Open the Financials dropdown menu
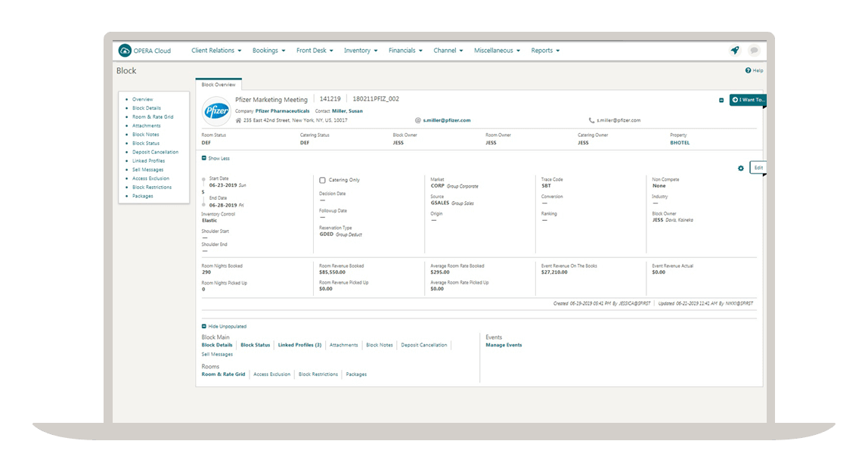The height and width of the screenshot is (472, 868). point(405,51)
